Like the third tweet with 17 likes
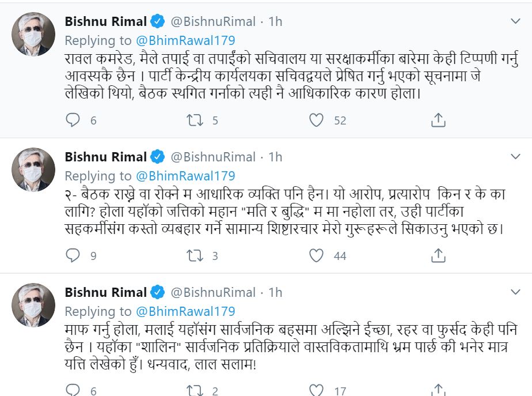This screenshot has width=532, height=396. [317, 390]
